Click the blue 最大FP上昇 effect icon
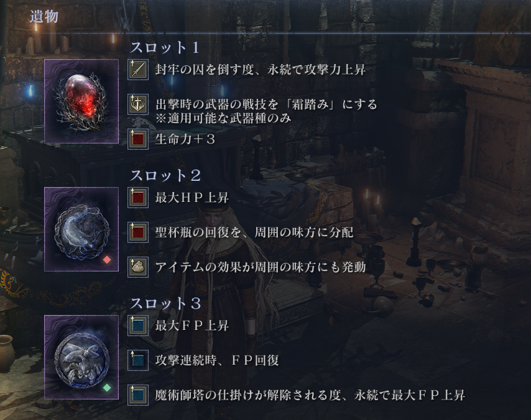This screenshot has width=531, height=420. (x=138, y=326)
